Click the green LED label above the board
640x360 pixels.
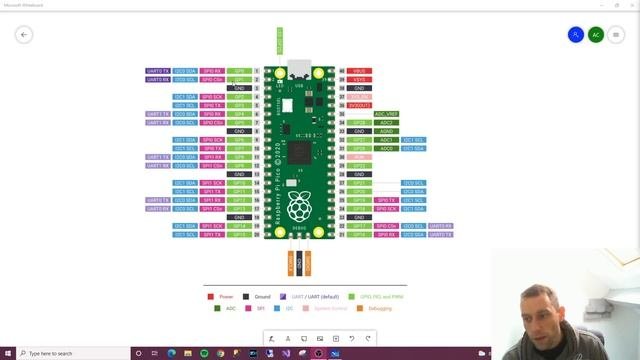pos(280,41)
